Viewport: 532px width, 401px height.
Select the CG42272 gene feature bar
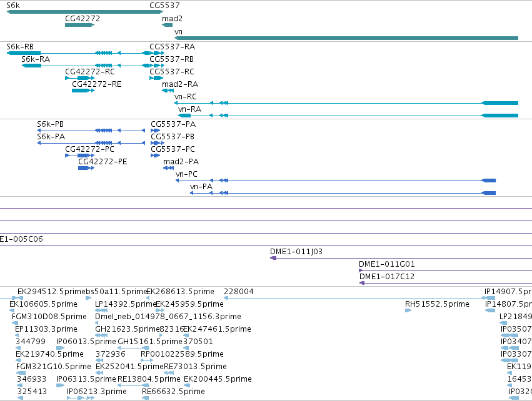tap(80, 25)
